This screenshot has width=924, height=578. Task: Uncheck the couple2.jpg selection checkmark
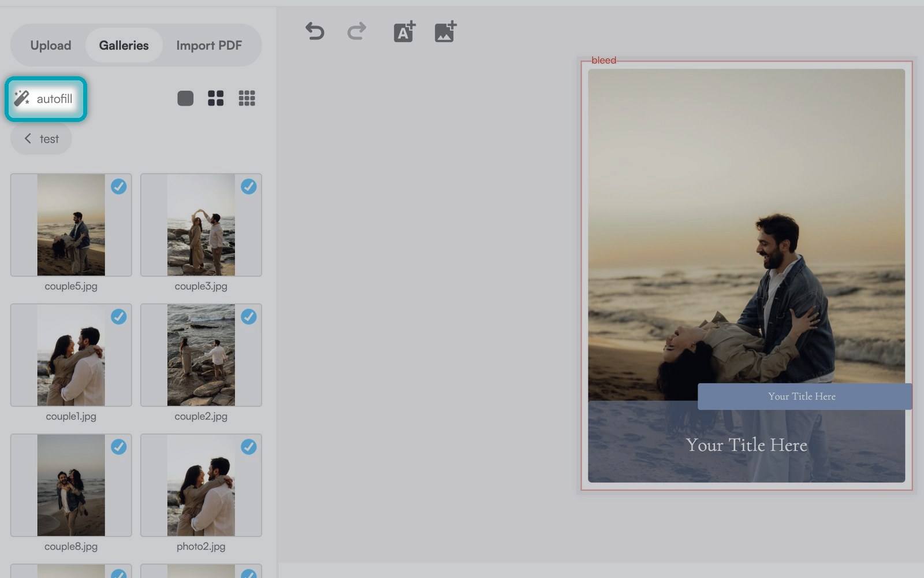249,317
